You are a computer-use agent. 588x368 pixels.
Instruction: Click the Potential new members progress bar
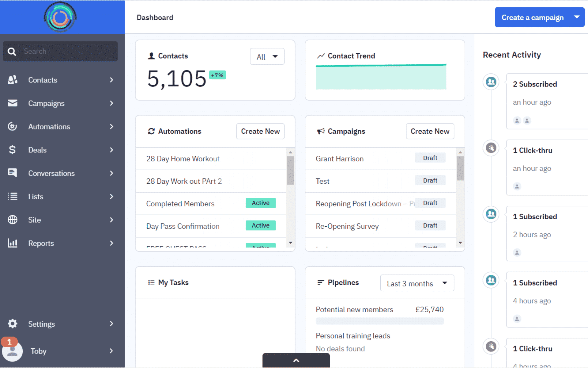(x=380, y=321)
